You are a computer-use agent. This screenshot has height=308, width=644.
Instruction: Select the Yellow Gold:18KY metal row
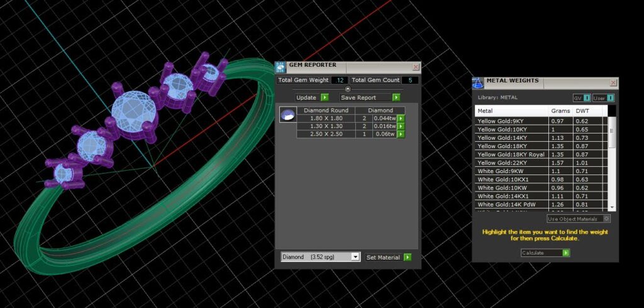[540, 146]
